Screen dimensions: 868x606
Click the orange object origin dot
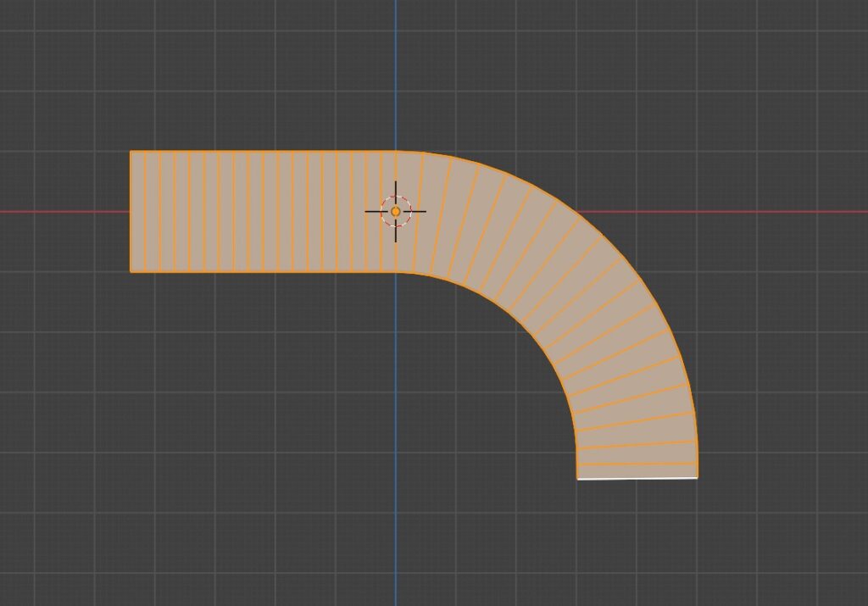(x=396, y=211)
